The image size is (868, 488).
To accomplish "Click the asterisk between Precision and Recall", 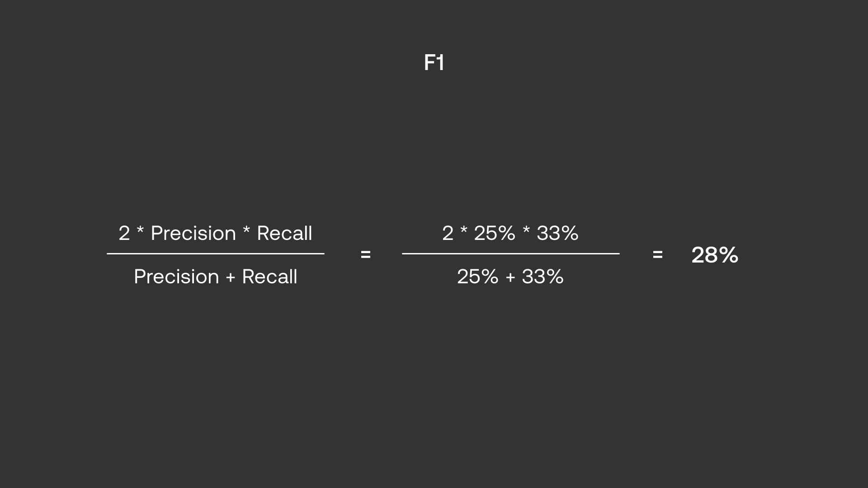I will click(x=246, y=230).
